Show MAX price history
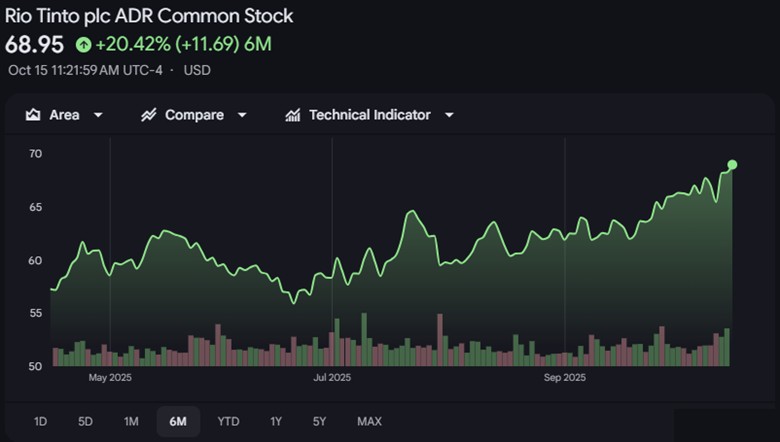The height and width of the screenshot is (442, 780). [x=369, y=421]
